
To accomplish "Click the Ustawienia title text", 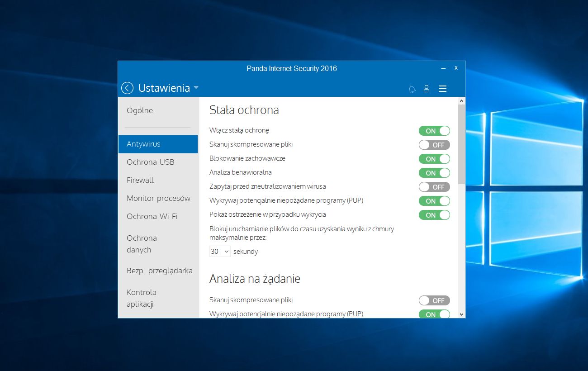I will pyautogui.click(x=164, y=88).
